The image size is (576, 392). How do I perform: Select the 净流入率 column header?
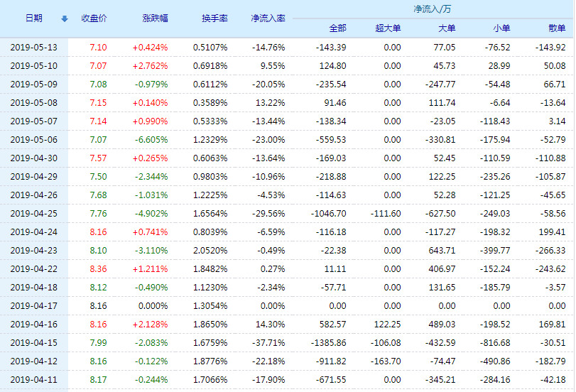point(268,18)
